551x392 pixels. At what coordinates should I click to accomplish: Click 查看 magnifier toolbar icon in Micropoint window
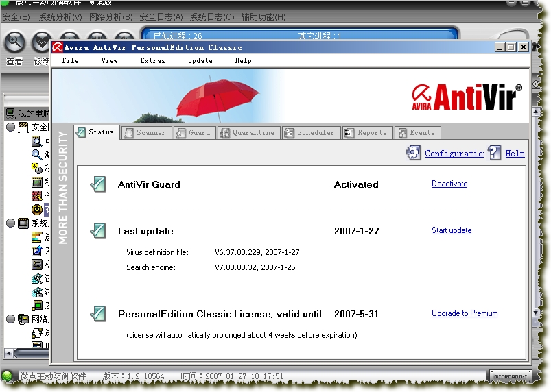14,42
